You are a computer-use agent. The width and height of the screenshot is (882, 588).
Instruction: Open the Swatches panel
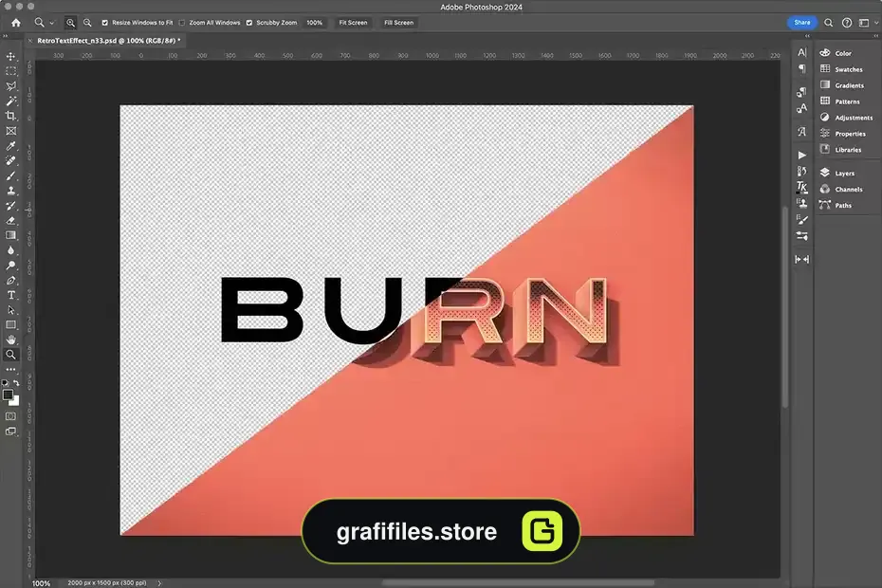(x=847, y=69)
